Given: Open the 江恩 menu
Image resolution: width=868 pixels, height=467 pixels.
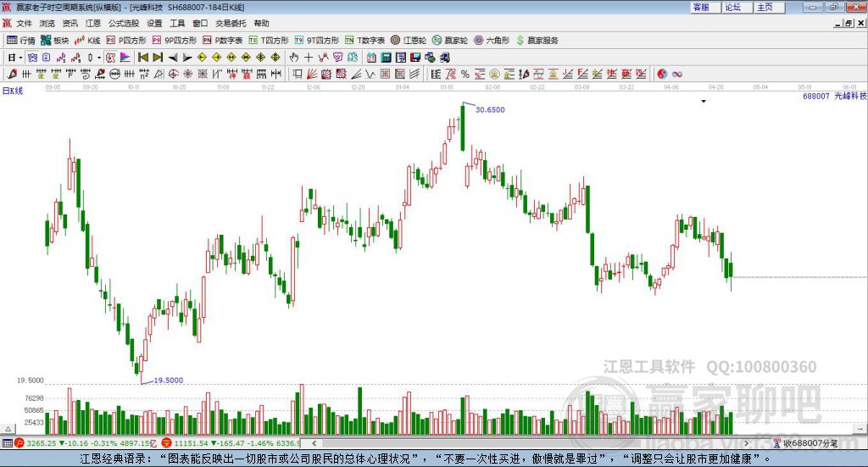Looking at the screenshot, I should (93, 23).
